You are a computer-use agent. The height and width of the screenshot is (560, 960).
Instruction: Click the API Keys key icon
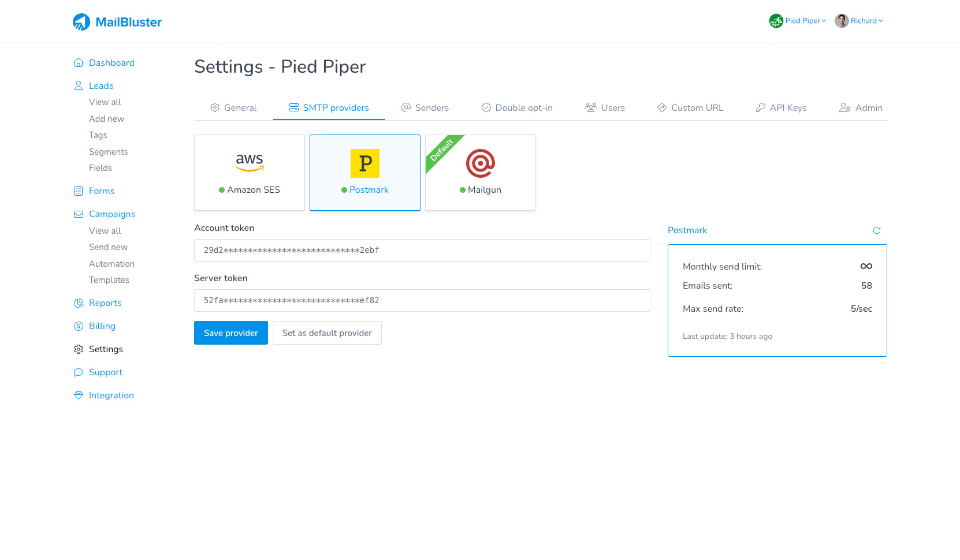[761, 107]
